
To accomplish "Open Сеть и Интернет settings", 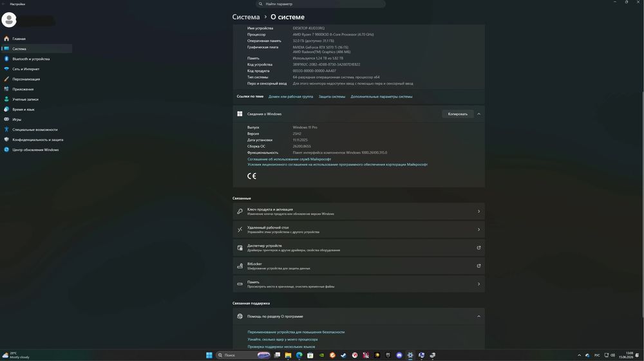I will click(x=36, y=69).
